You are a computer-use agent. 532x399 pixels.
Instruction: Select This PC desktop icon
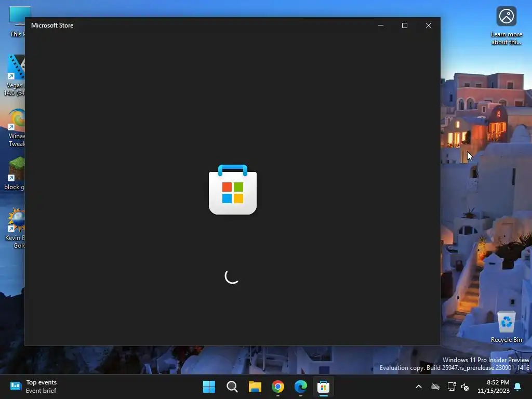coord(16,21)
